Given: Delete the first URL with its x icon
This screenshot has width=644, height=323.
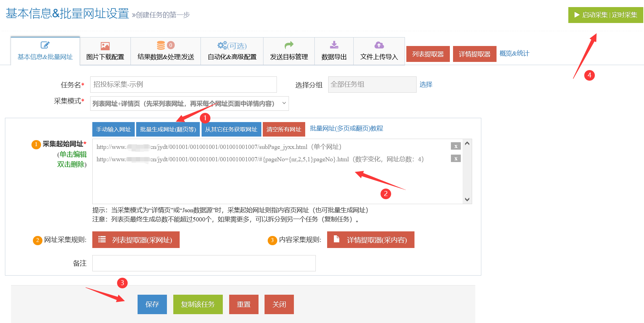Looking at the screenshot, I should (x=456, y=146).
